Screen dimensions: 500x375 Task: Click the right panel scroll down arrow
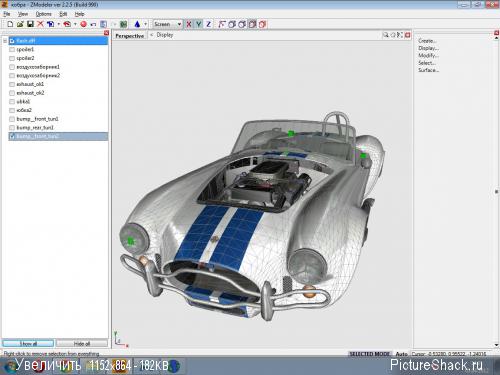[496, 345]
